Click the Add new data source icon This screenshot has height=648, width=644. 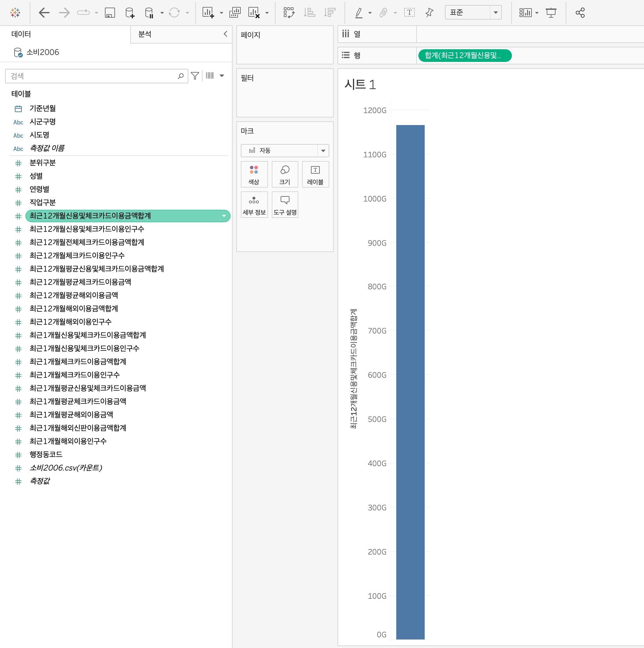130,13
